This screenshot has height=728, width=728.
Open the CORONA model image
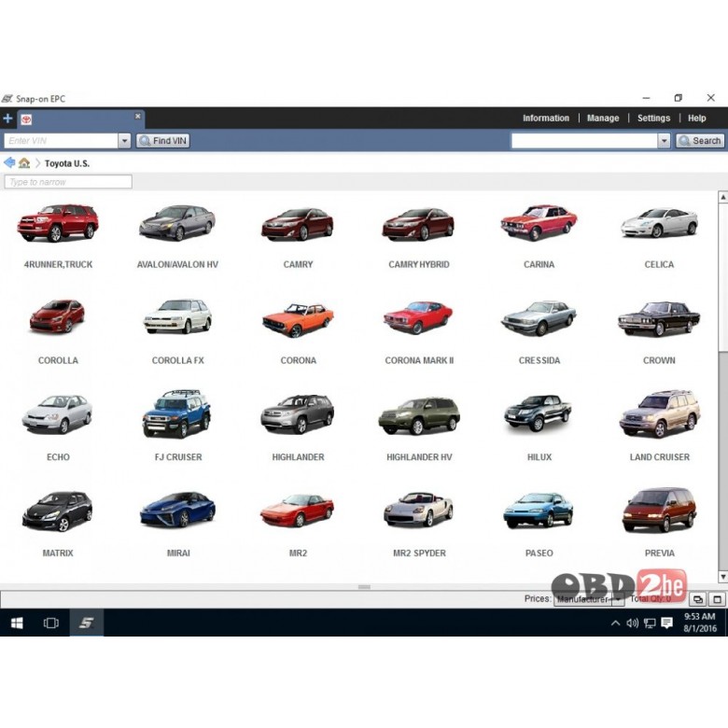[298, 320]
